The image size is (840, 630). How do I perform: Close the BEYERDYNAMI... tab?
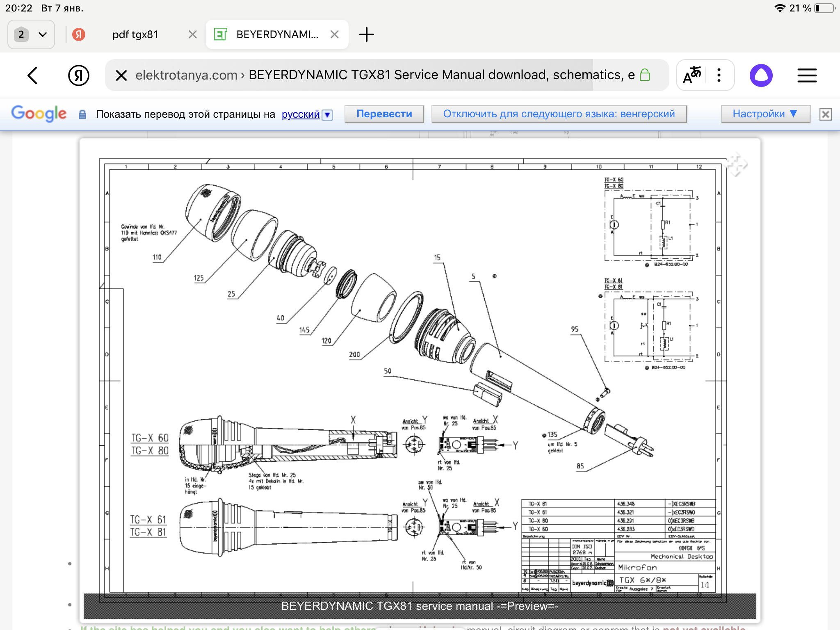[335, 34]
